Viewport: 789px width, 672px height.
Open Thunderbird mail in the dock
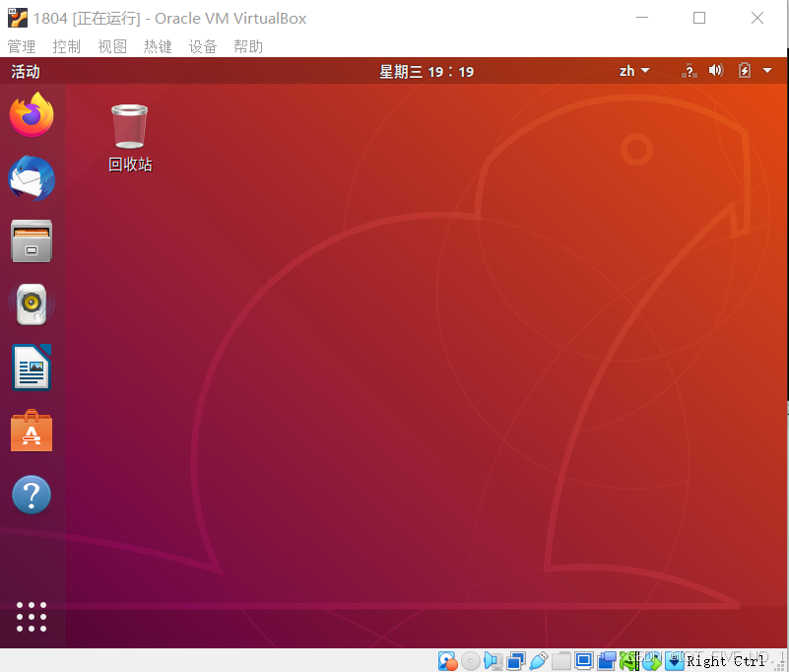[32, 178]
